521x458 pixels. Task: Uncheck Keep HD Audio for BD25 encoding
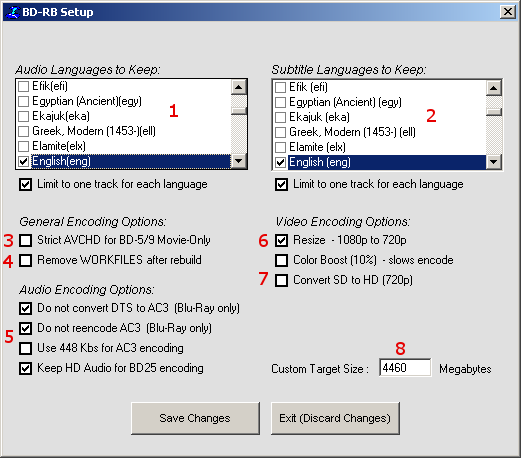pos(26,369)
